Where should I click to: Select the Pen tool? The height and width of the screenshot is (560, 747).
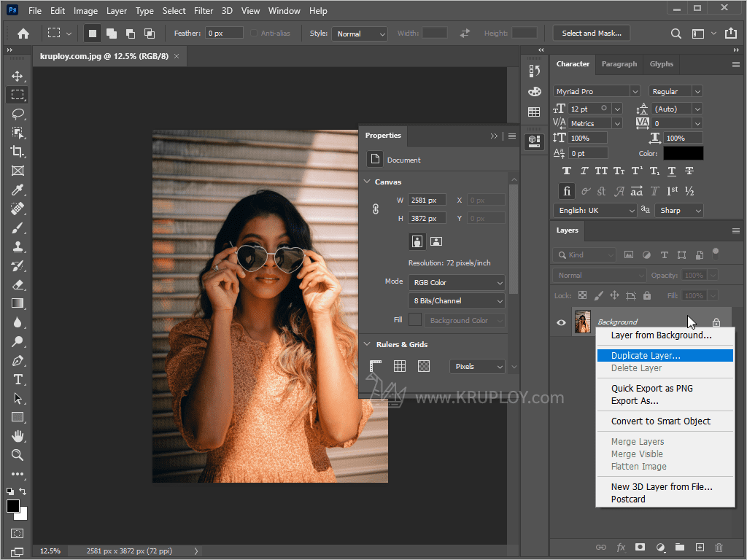(18, 360)
